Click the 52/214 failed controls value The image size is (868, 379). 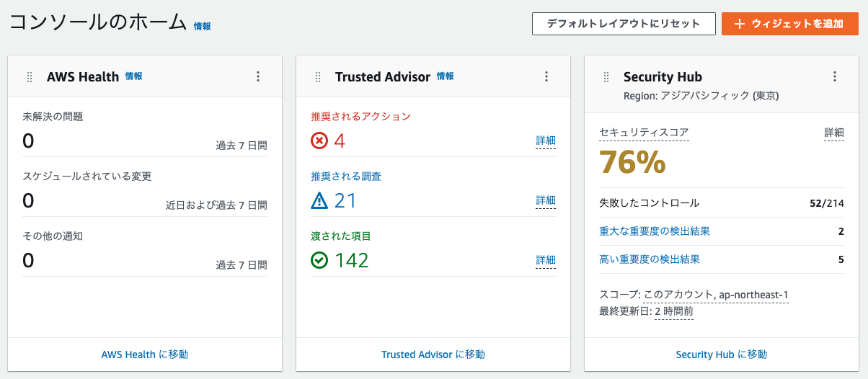coord(827,203)
